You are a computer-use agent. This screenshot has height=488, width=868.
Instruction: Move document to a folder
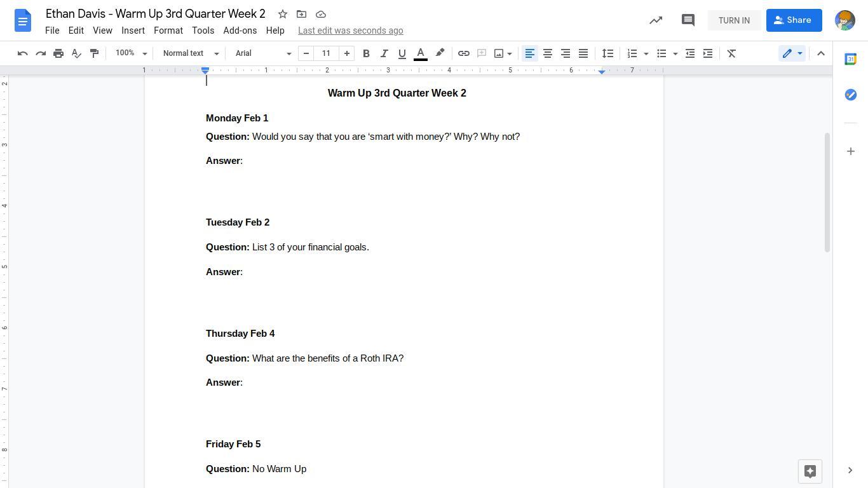302,14
